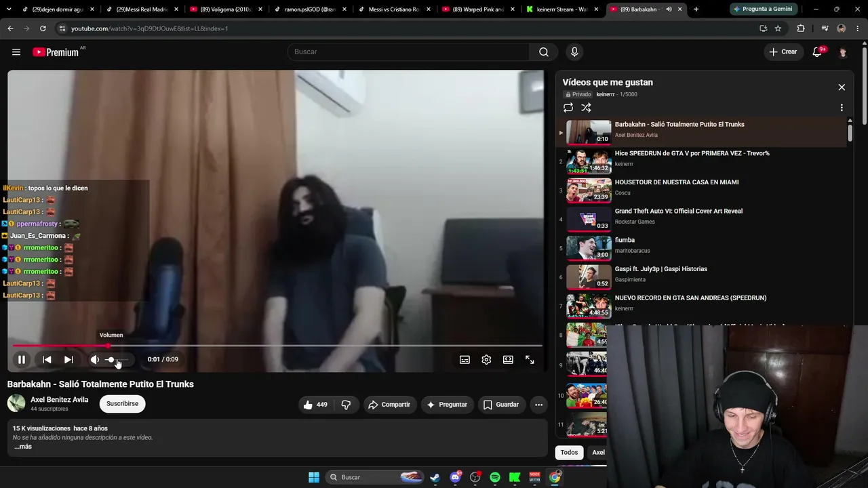Seek on the video progress bar
The height and width of the screenshot is (488, 868).
[277, 346]
